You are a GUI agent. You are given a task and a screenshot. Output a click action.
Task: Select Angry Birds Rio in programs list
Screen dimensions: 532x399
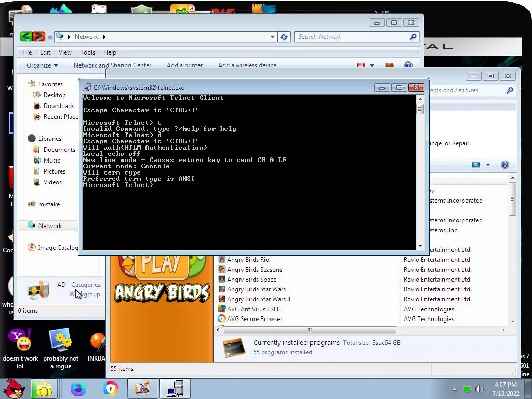pyautogui.click(x=248, y=260)
